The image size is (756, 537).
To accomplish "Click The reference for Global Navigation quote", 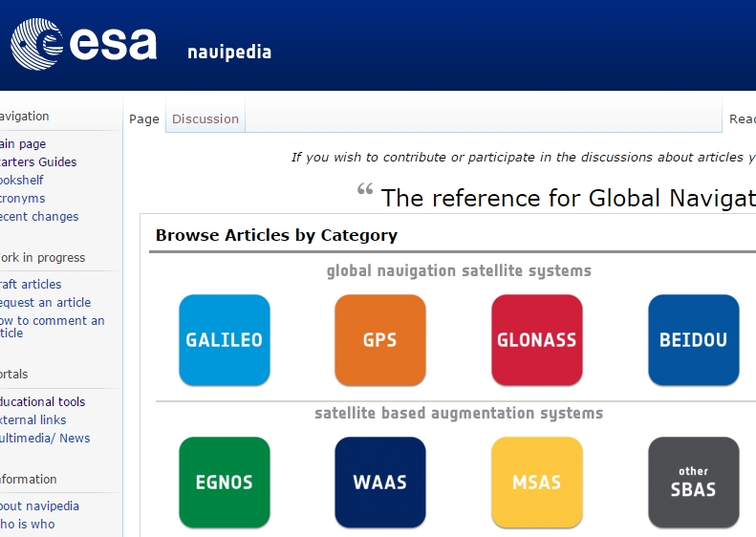I will tap(568, 198).
